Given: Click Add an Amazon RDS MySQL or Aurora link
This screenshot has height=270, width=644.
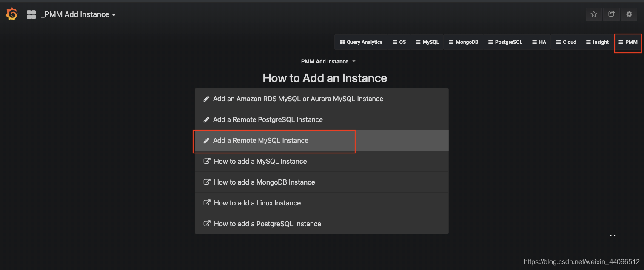Looking at the screenshot, I should click(x=322, y=99).
